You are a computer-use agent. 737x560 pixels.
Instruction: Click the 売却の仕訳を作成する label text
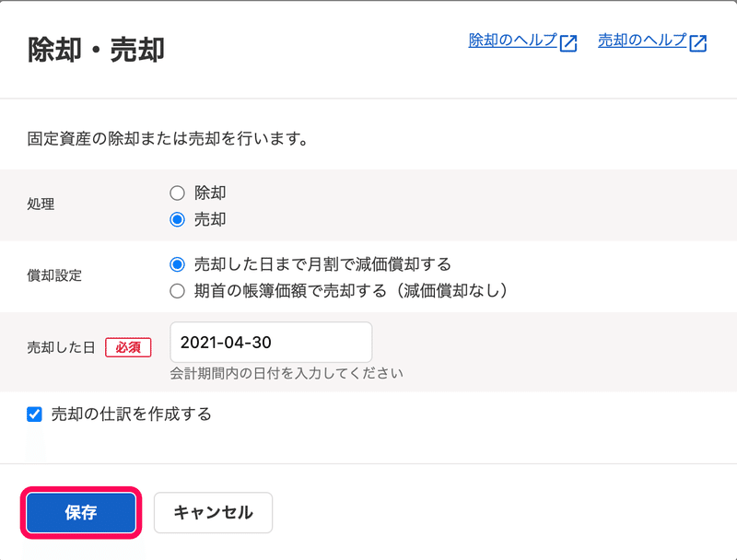point(131,414)
